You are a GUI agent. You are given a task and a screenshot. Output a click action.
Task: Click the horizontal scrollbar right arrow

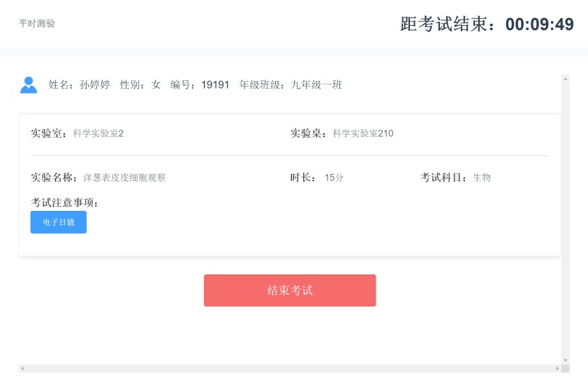pyautogui.click(x=557, y=369)
